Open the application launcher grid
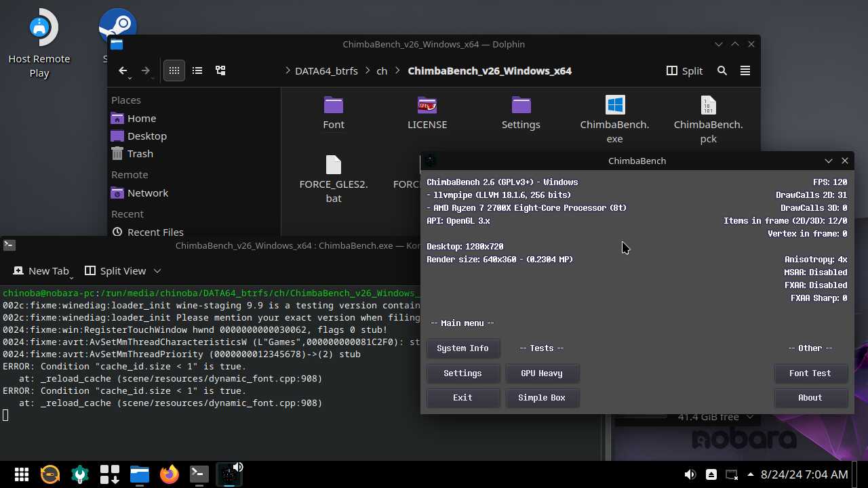Screen dimensions: 868x488 coord(21,474)
